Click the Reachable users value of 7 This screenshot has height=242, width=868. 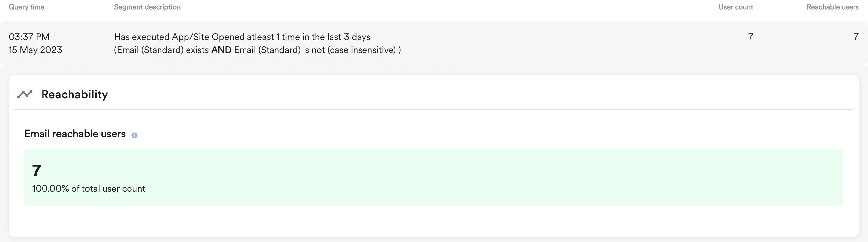(855, 37)
